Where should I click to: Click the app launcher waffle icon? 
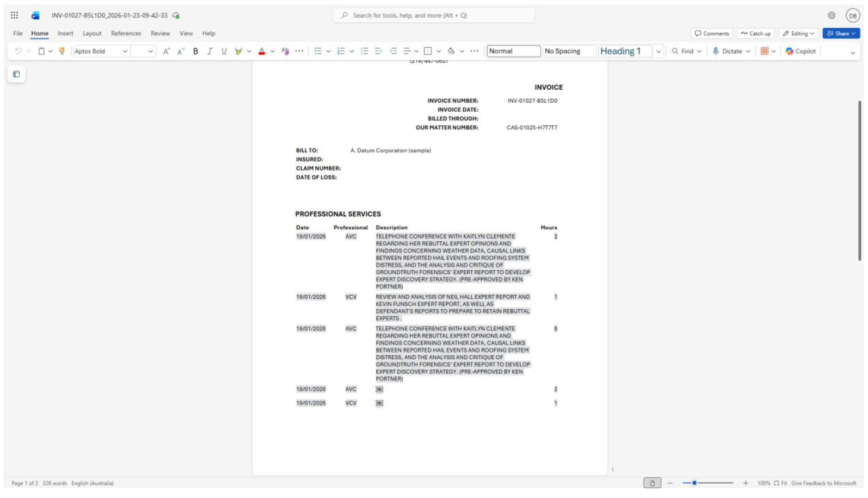pos(14,15)
